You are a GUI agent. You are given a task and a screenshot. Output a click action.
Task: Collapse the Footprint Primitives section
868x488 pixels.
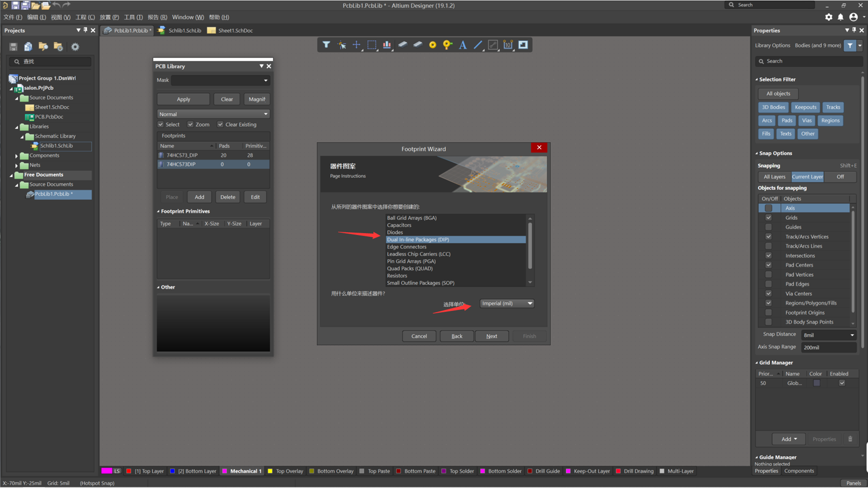click(158, 211)
